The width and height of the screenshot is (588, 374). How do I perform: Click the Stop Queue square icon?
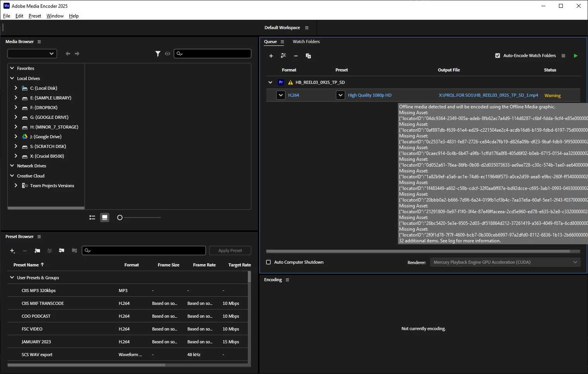(x=564, y=56)
